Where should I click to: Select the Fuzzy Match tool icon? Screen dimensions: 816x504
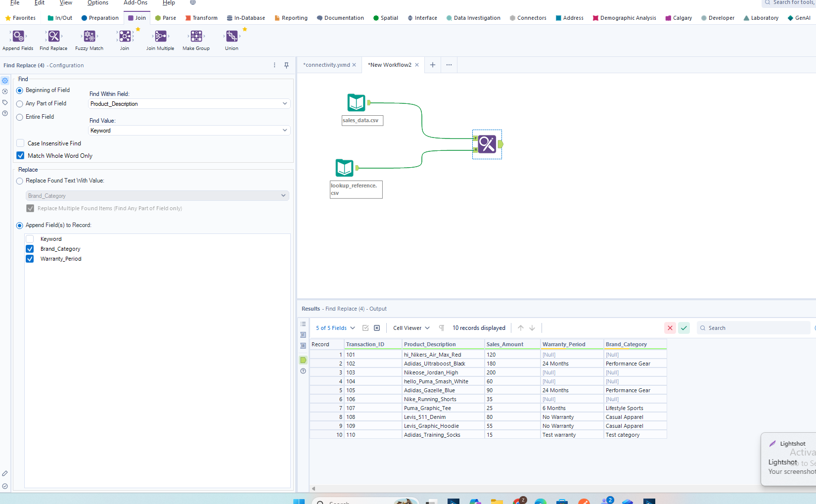point(90,37)
